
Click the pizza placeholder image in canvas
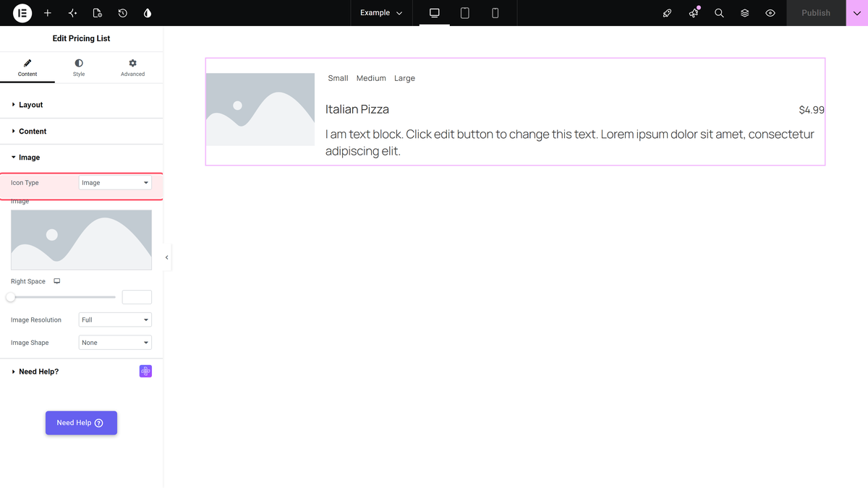point(260,109)
